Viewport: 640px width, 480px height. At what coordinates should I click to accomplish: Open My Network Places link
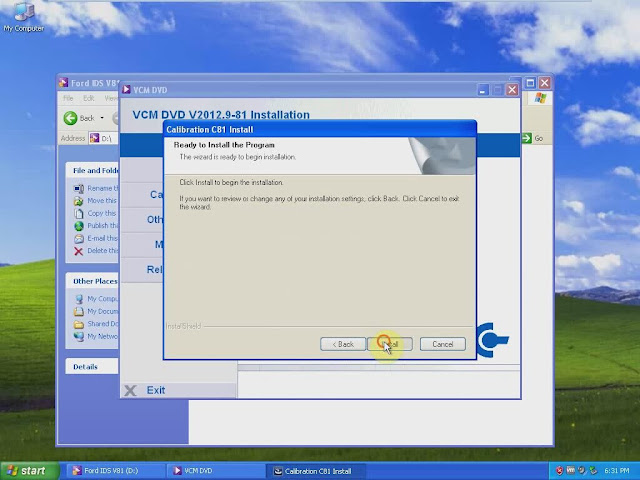pos(103,336)
